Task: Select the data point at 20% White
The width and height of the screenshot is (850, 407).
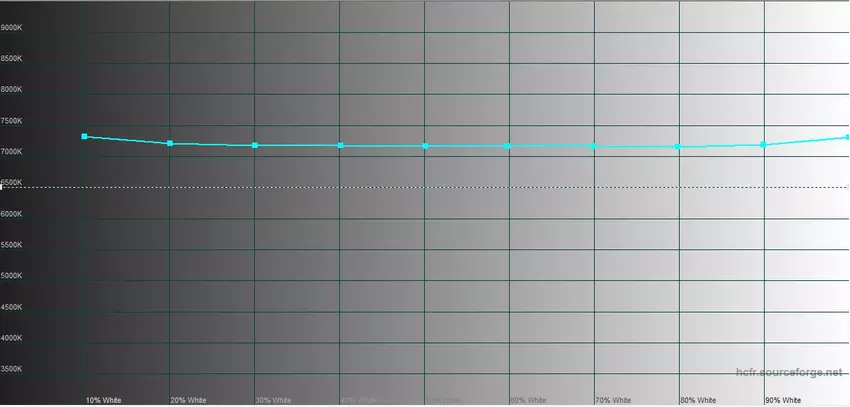Action: click(170, 144)
